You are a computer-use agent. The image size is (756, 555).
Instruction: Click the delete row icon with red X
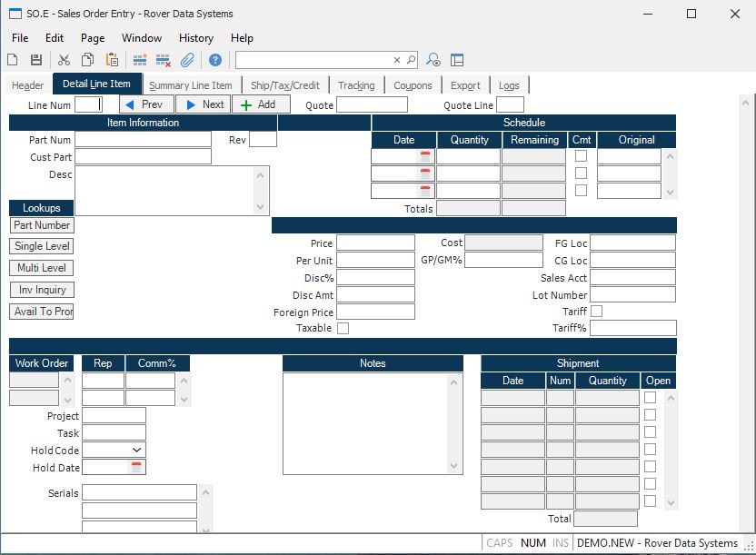(x=164, y=60)
